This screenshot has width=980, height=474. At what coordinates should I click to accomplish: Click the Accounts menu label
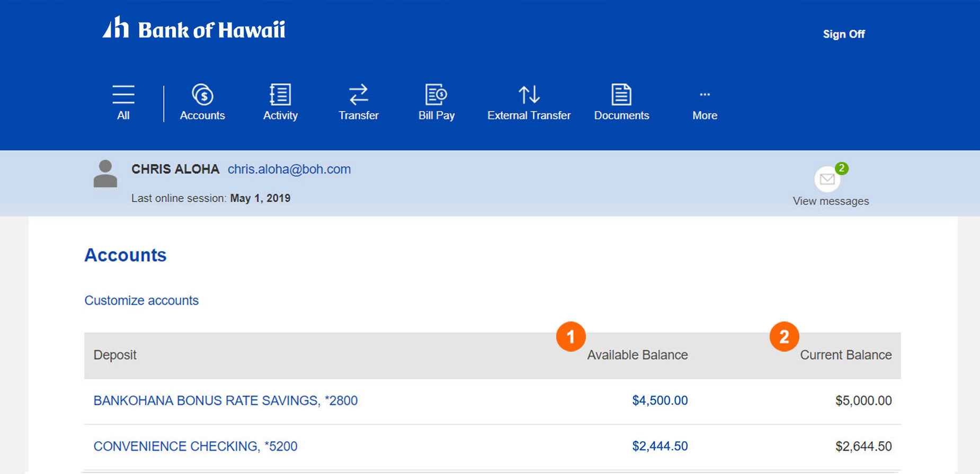click(202, 115)
